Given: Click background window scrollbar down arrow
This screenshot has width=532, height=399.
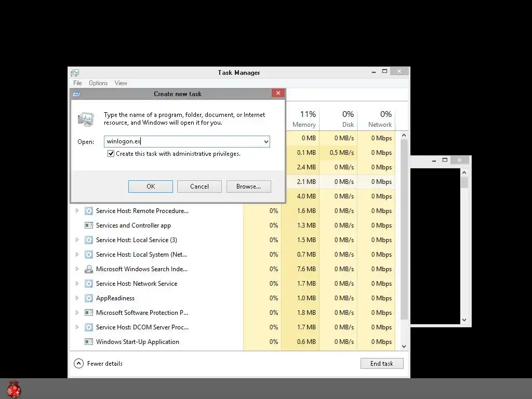Looking at the screenshot, I should 464,320.
